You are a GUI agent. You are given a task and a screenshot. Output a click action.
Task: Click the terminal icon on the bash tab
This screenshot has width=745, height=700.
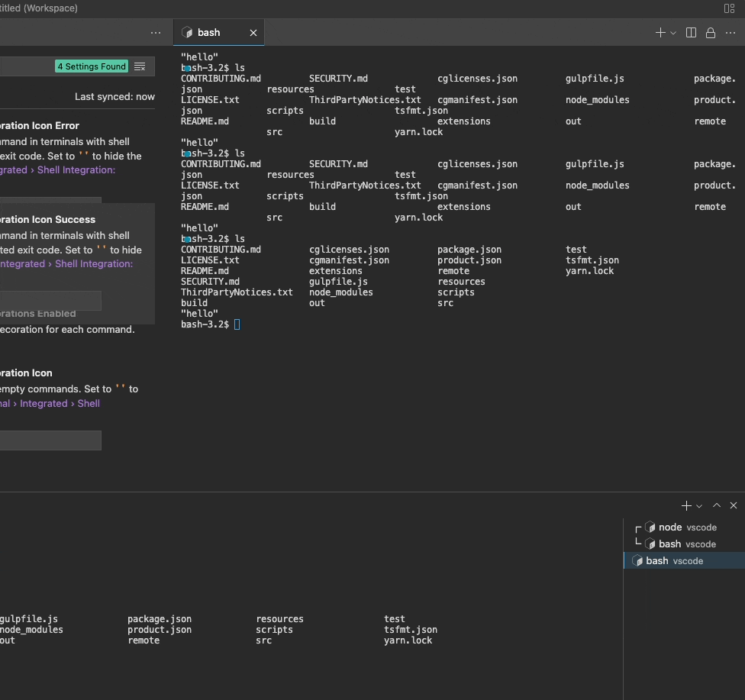pyautogui.click(x=187, y=32)
